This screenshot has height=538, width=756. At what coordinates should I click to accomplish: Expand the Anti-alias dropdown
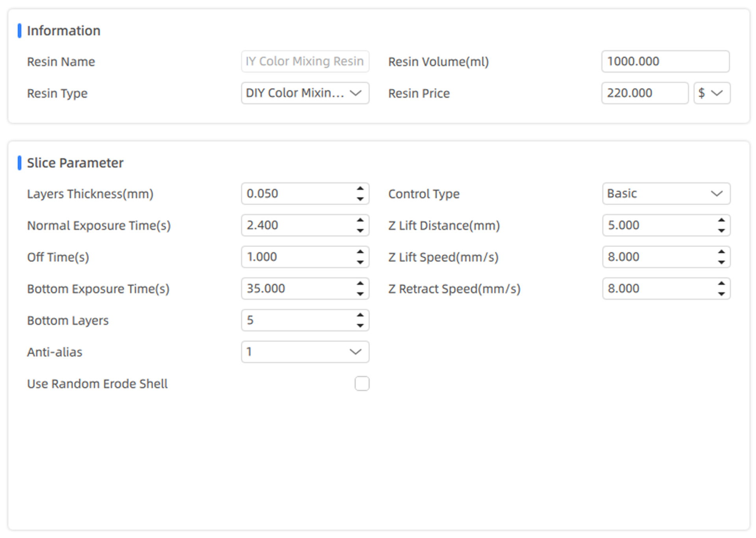click(305, 352)
